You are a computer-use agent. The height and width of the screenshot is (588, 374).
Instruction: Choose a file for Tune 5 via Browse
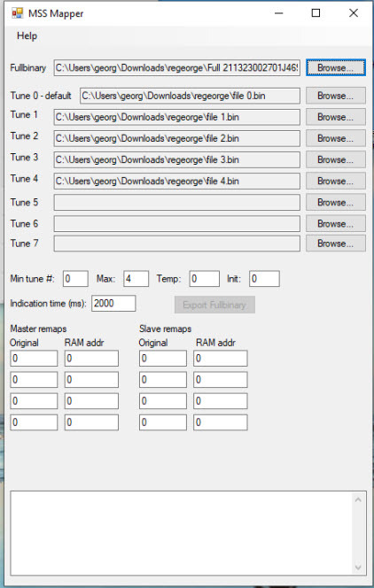tap(336, 203)
